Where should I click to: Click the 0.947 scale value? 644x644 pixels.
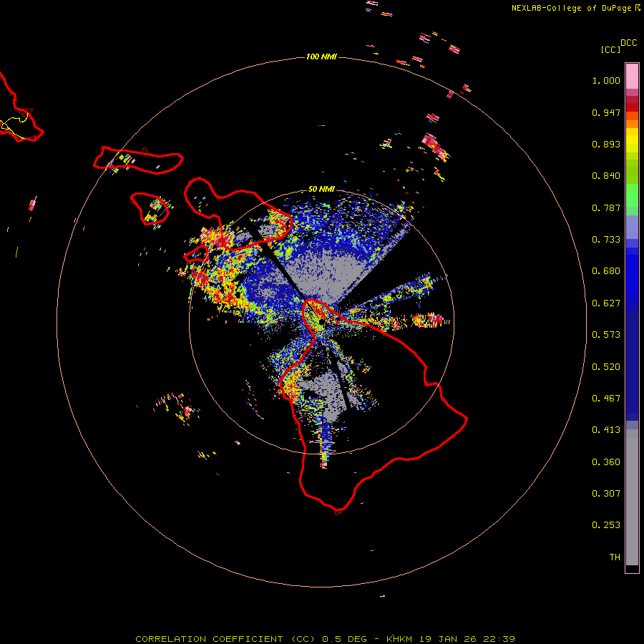pos(606,112)
